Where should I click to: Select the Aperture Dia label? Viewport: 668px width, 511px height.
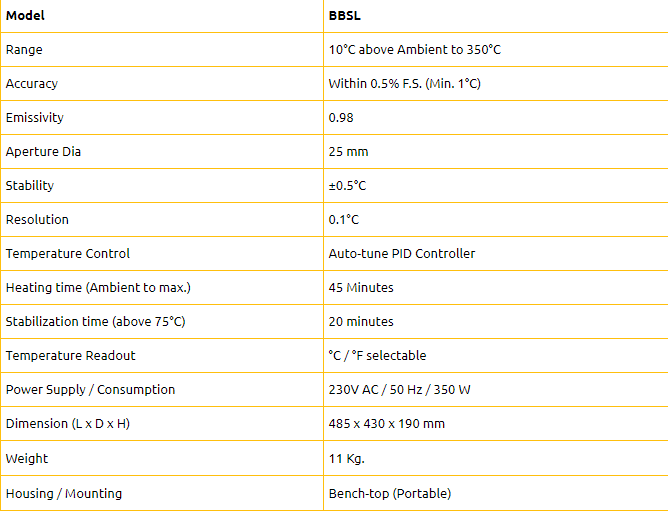coord(43,152)
